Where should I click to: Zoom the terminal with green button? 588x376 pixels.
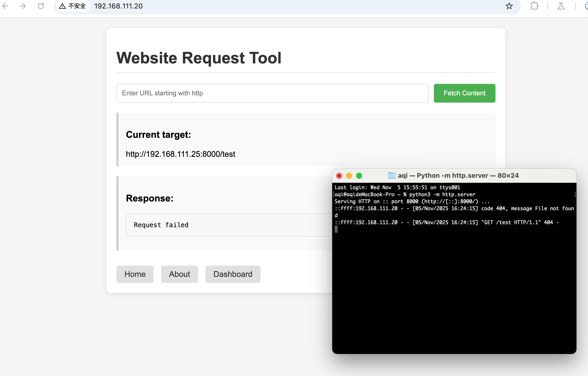[359, 176]
